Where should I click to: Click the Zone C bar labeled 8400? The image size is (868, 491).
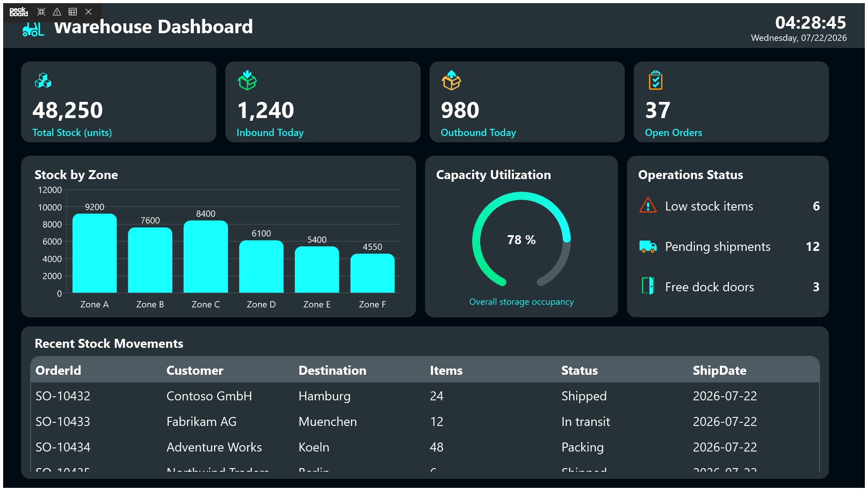point(206,257)
